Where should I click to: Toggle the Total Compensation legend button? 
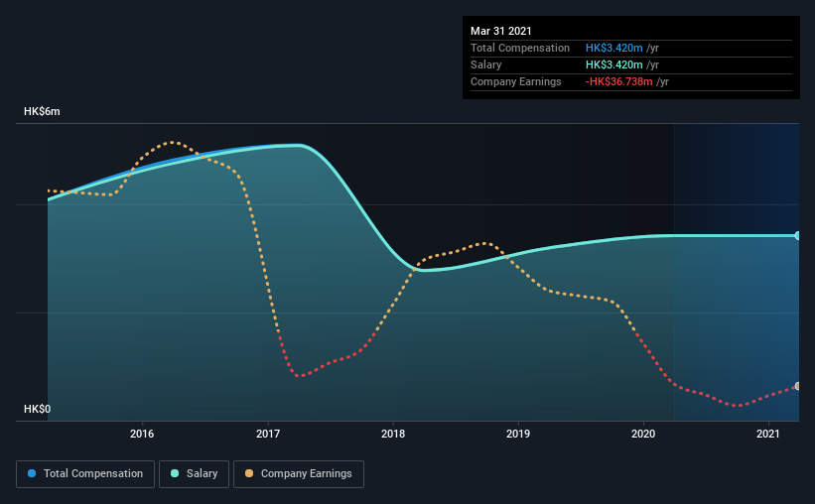point(85,474)
